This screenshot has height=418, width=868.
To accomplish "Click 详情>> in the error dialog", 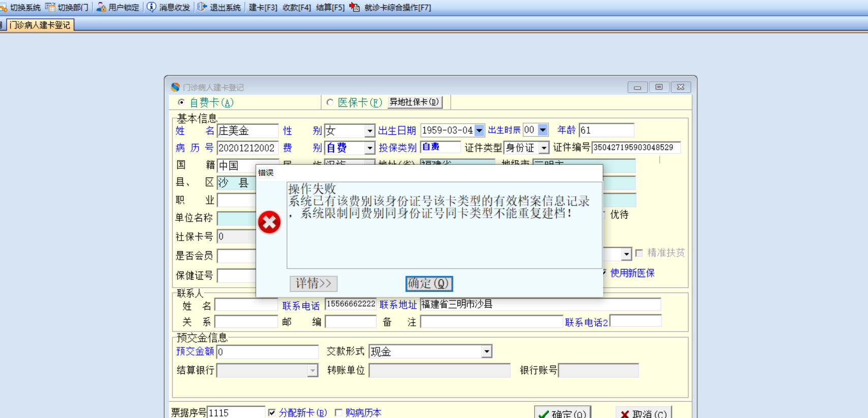I will click(314, 283).
